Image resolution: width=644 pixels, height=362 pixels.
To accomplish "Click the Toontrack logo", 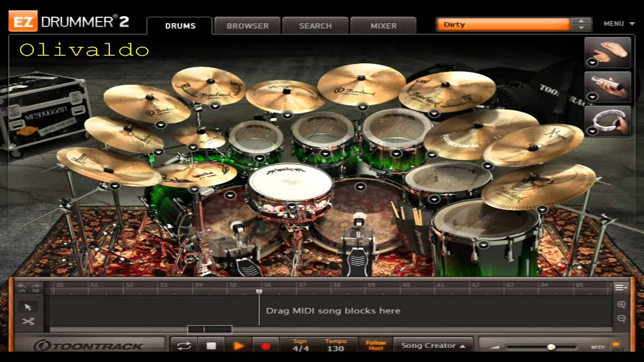I will (x=89, y=346).
